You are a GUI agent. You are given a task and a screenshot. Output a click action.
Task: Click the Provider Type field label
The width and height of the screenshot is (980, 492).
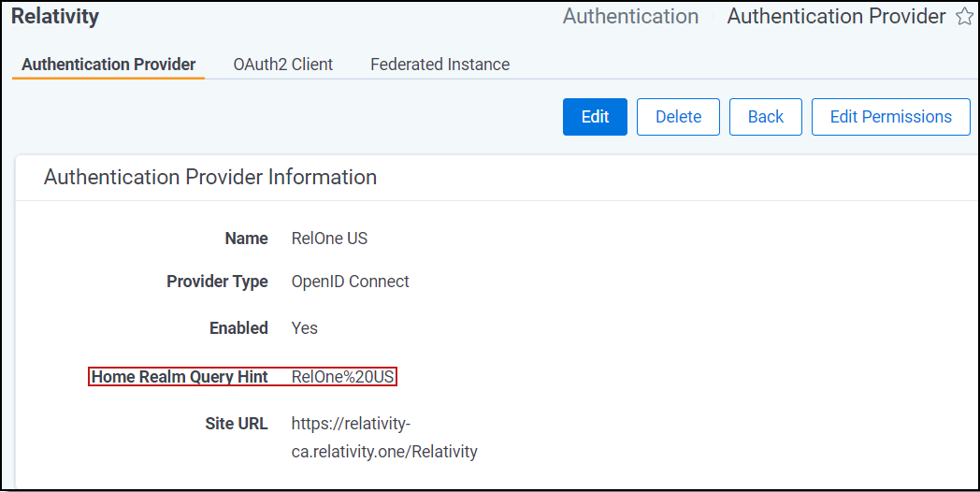tap(217, 282)
